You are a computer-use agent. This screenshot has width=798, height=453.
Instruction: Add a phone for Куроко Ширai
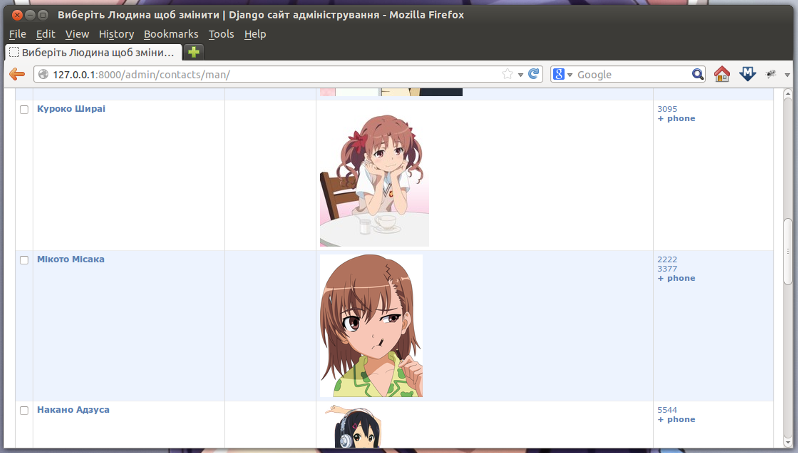[x=676, y=119]
